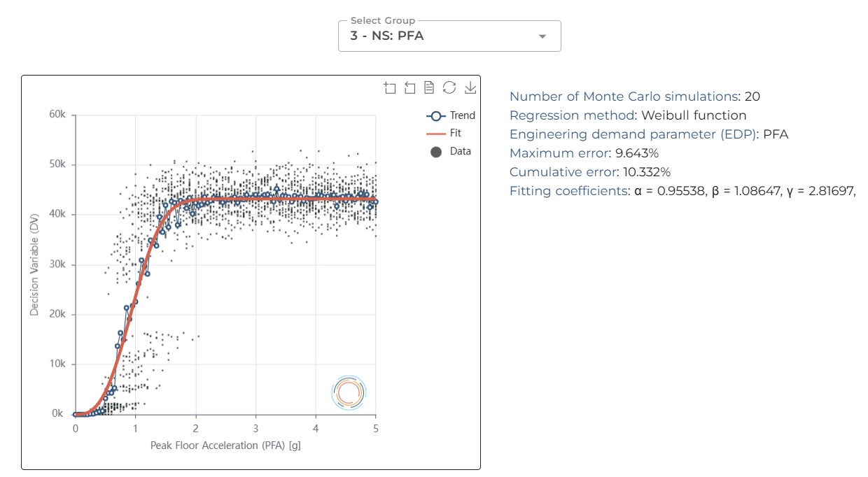
Task: Click the 60k y-axis label
Action: pos(57,115)
